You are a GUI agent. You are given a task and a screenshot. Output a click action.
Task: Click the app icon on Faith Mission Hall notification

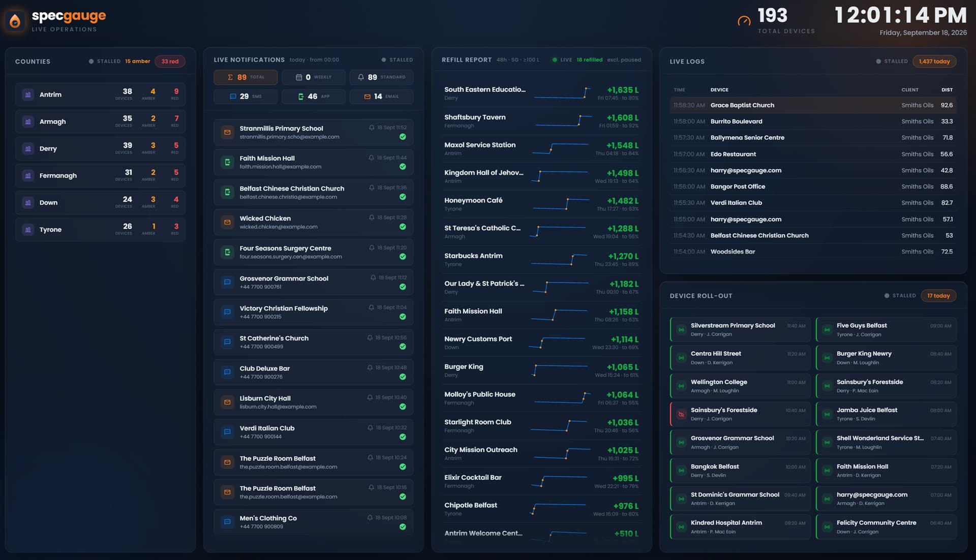pos(227,162)
